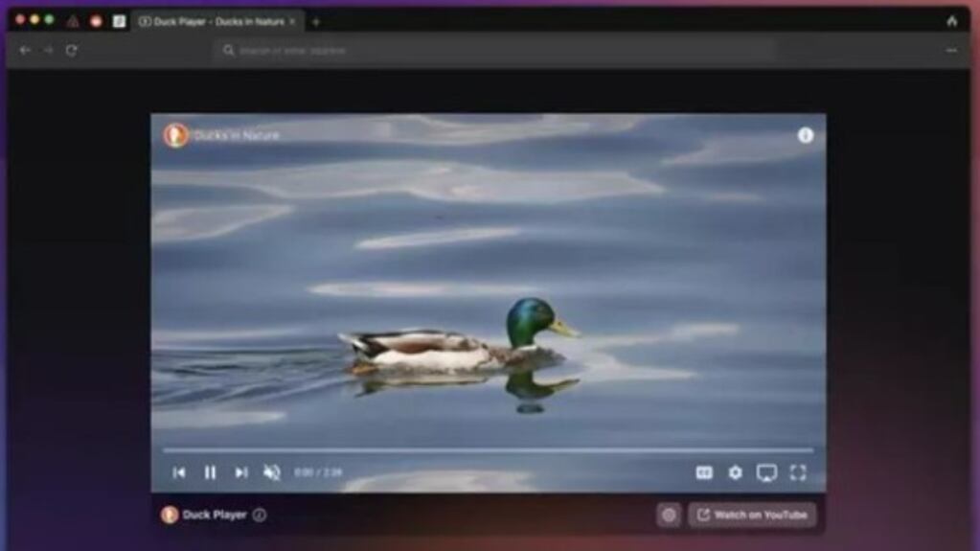Open video player settings gear
The height and width of the screenshot is (551, 980).
(x=735, y=472)
